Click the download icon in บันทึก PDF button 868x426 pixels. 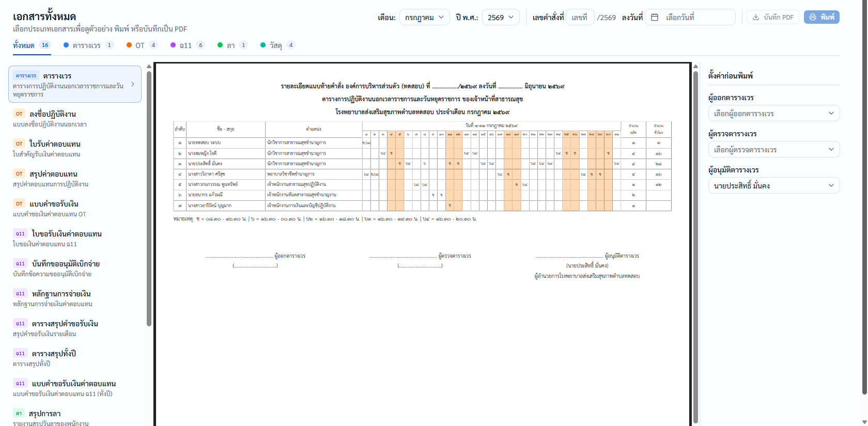756,17
